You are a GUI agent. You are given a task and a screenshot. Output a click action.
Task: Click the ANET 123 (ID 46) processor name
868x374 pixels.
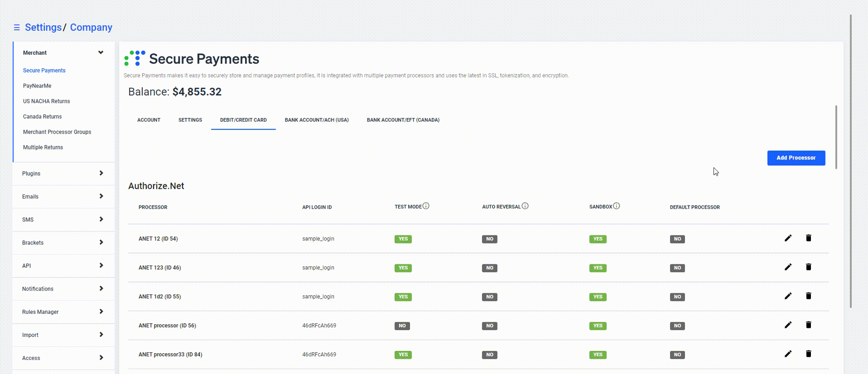[x=160, y=268]
